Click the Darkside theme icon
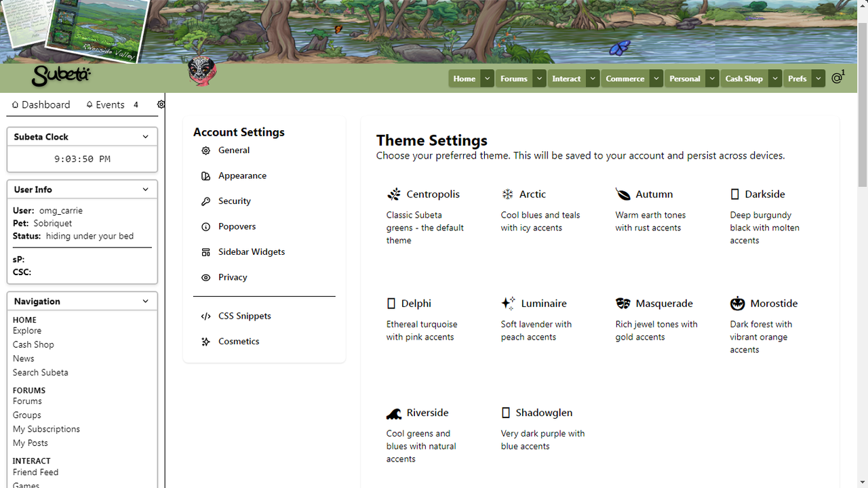The width and height of the screenshot is (868, 488). [734, 195]
